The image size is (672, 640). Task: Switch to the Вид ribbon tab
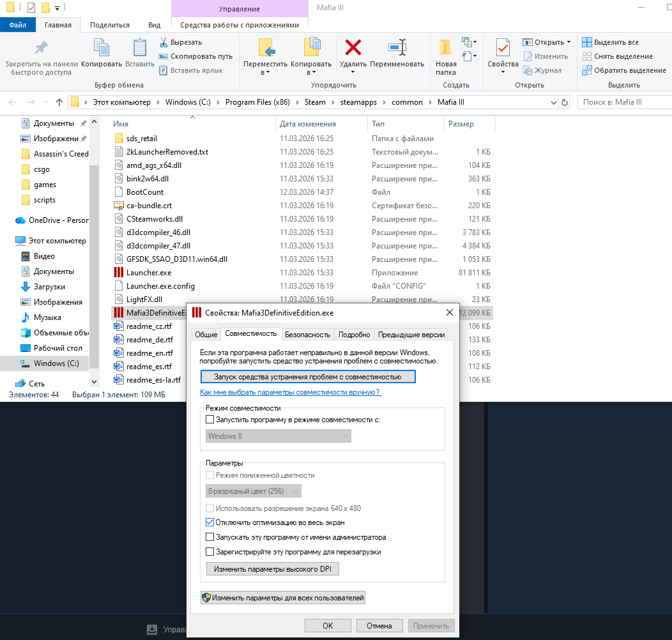(x=155, y=25)
